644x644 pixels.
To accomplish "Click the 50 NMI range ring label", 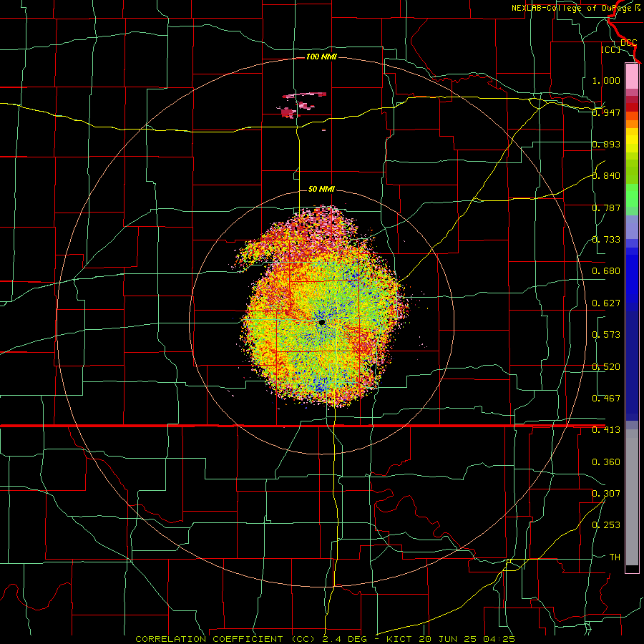I will tap(321, 189).
